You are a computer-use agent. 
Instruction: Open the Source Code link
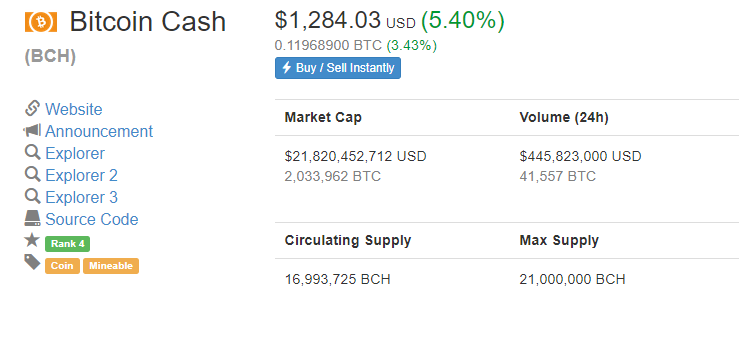[x=91, y=219]
